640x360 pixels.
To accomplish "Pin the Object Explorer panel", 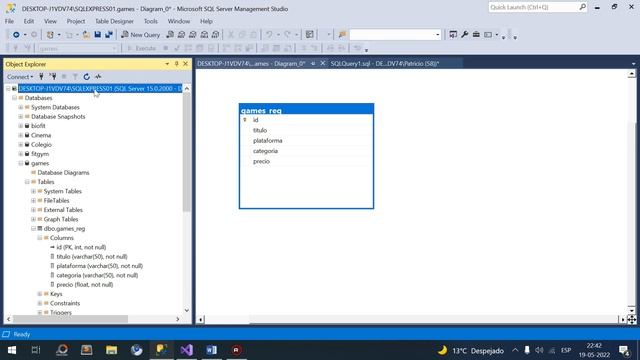I will [176, 64].
